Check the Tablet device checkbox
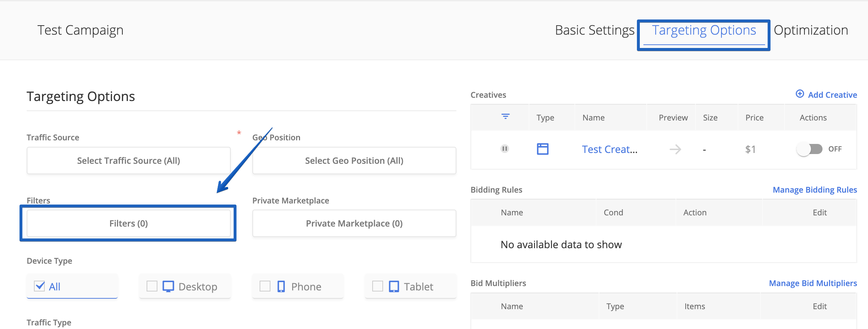 click(x=378, y=286)
